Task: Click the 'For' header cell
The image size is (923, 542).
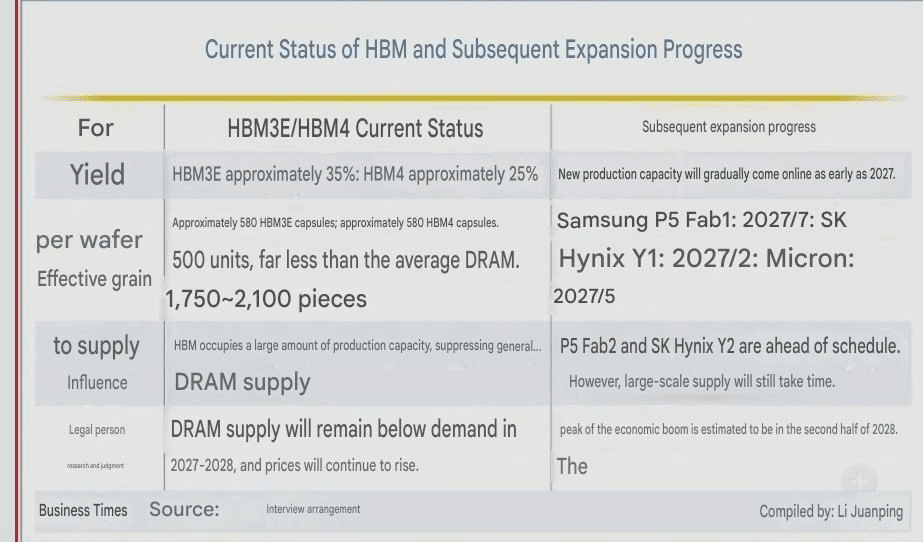Action: point(95,128)
